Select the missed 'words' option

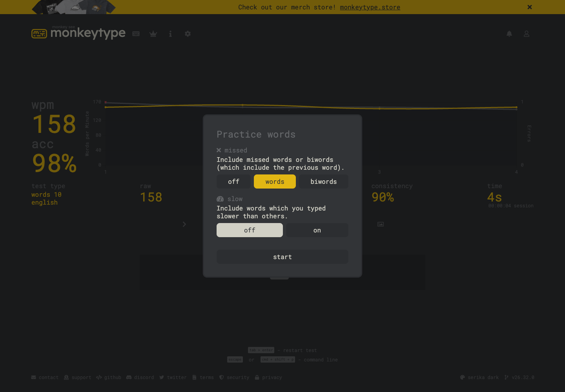[x=275, y=181]
